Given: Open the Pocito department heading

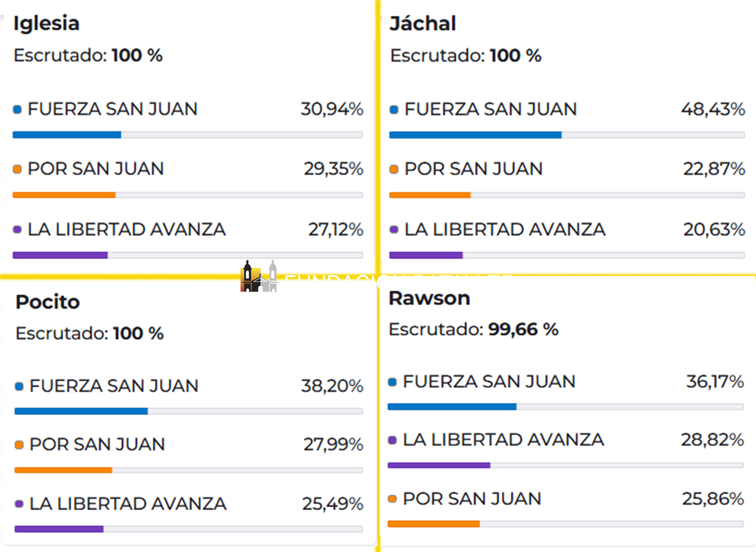Looking at the screenshot, I should [x=48, y=301].
